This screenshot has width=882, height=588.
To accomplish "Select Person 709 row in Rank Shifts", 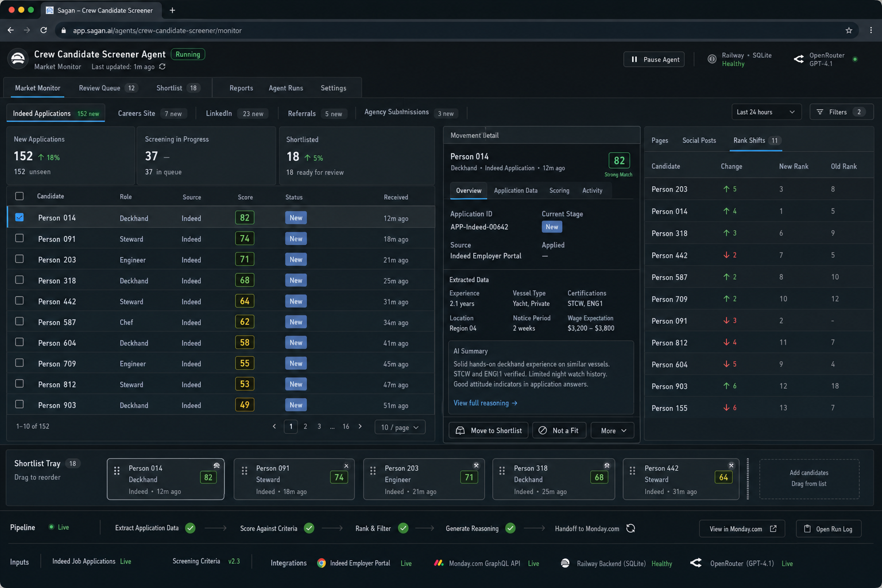I will (x=759, y=299).
